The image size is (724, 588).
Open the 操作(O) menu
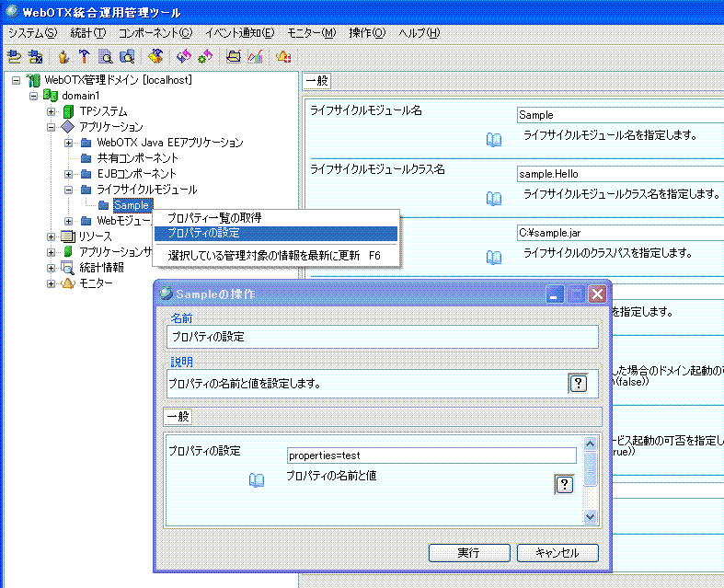(x=366, y=33)
